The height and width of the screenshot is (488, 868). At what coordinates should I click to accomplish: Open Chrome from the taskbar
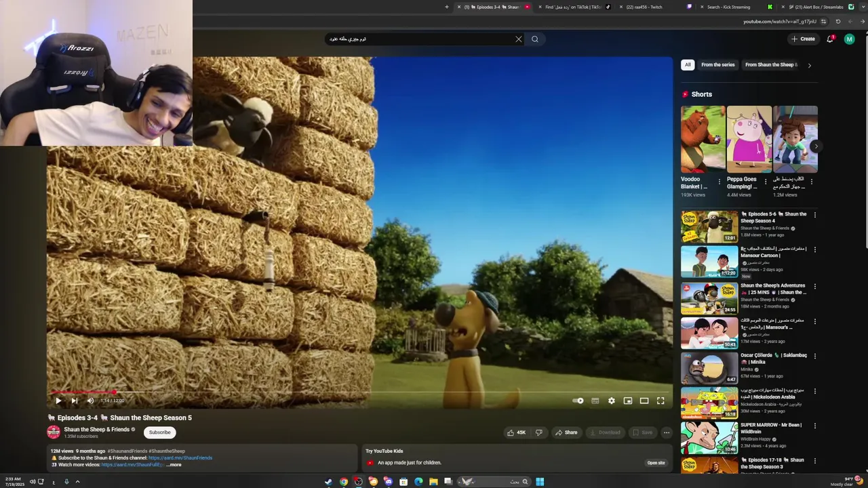(344, 482)
